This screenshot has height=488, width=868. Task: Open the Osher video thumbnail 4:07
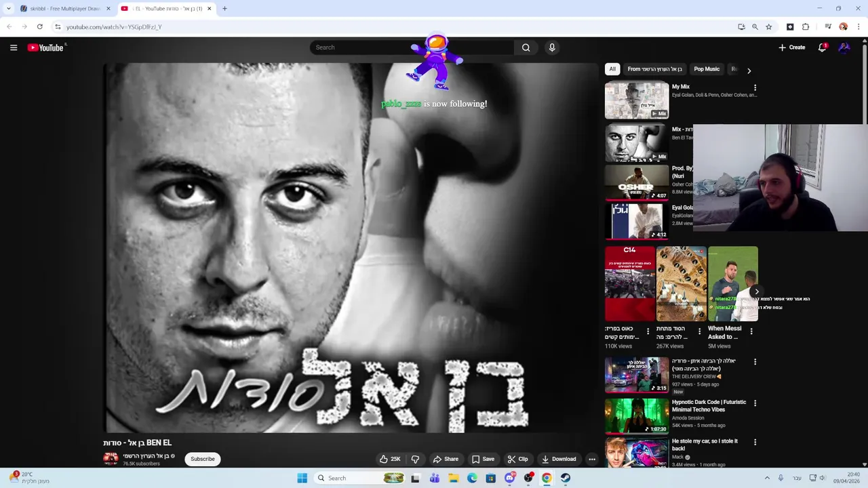tap(637, 182)
